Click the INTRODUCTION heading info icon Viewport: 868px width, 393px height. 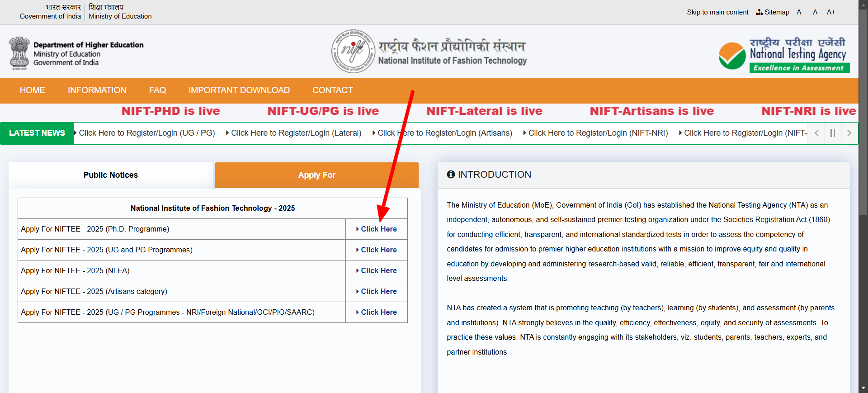coord(451,174)
